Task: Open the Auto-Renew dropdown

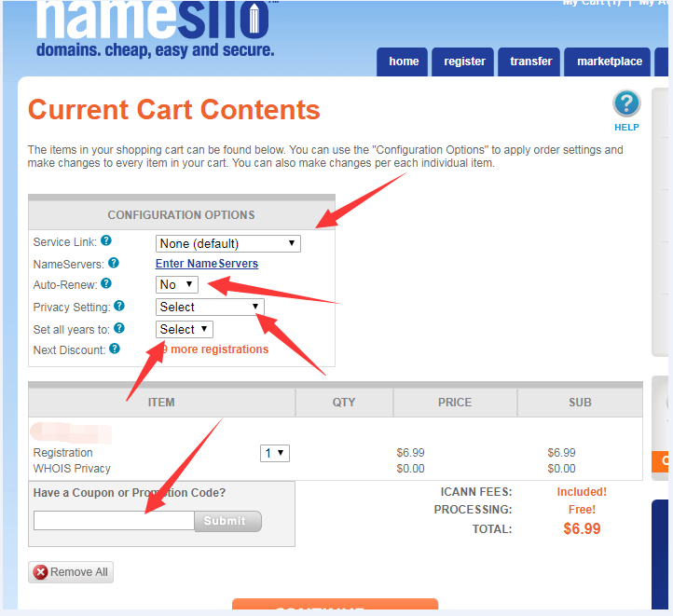Action: click(x=177, y=284)
